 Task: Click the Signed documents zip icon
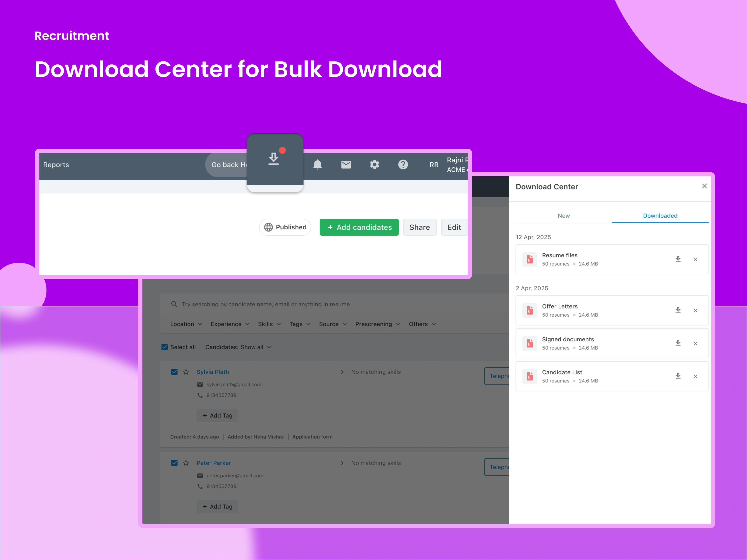529,343
